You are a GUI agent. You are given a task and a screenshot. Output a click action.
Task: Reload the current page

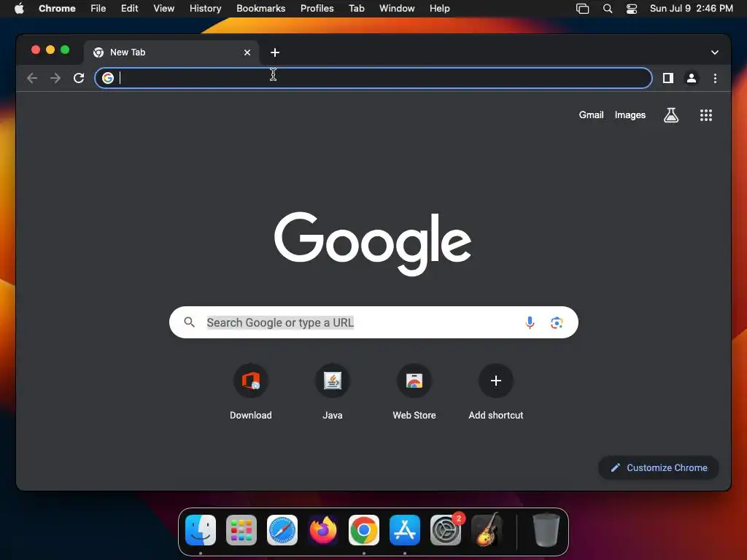79,78
